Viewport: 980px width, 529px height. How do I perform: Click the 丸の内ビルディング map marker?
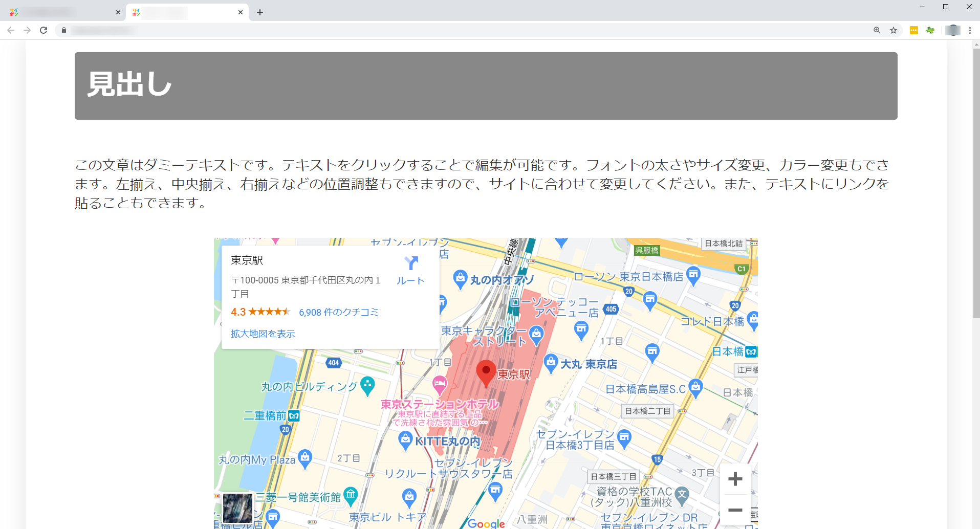[367, 386]
